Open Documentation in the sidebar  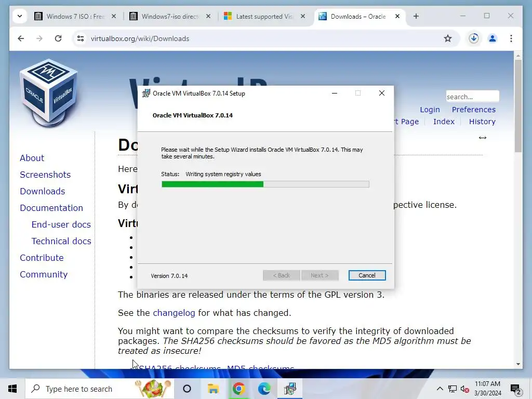[x=51, y=208]
